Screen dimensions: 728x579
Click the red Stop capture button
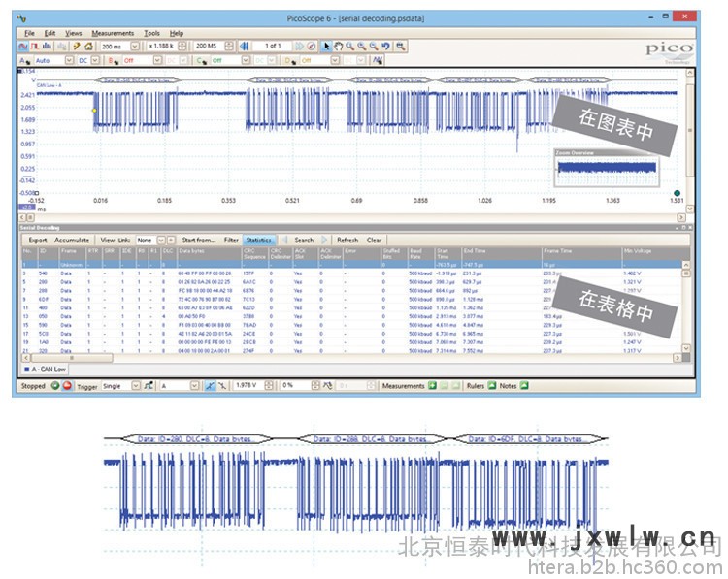[67, 386]
